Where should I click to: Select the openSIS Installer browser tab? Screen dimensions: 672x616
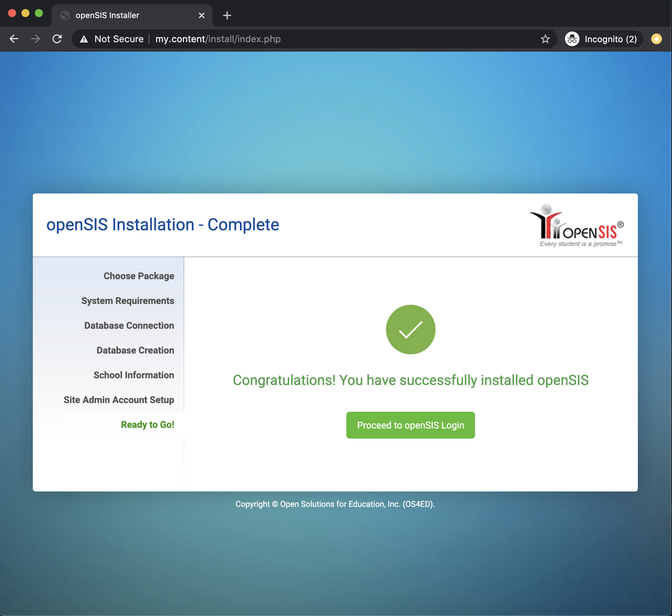[127, 15]
